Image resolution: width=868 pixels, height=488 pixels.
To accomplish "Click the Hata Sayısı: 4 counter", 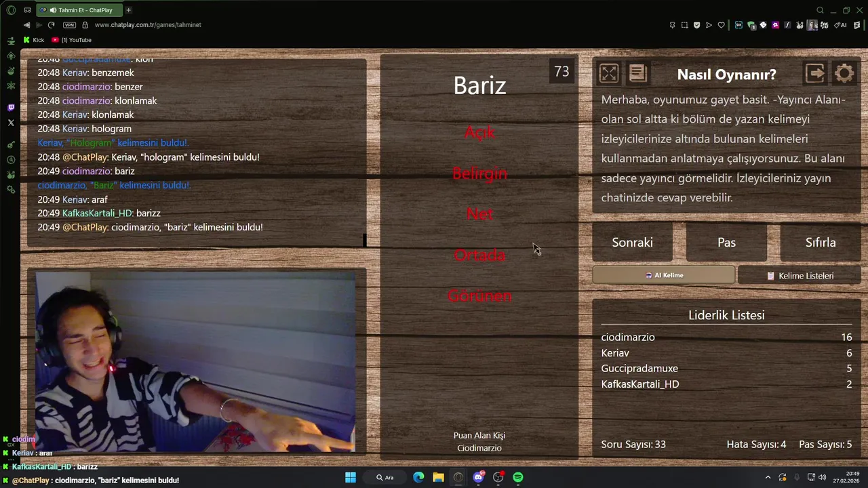I will pyautogui.click(x=757, y=445).
